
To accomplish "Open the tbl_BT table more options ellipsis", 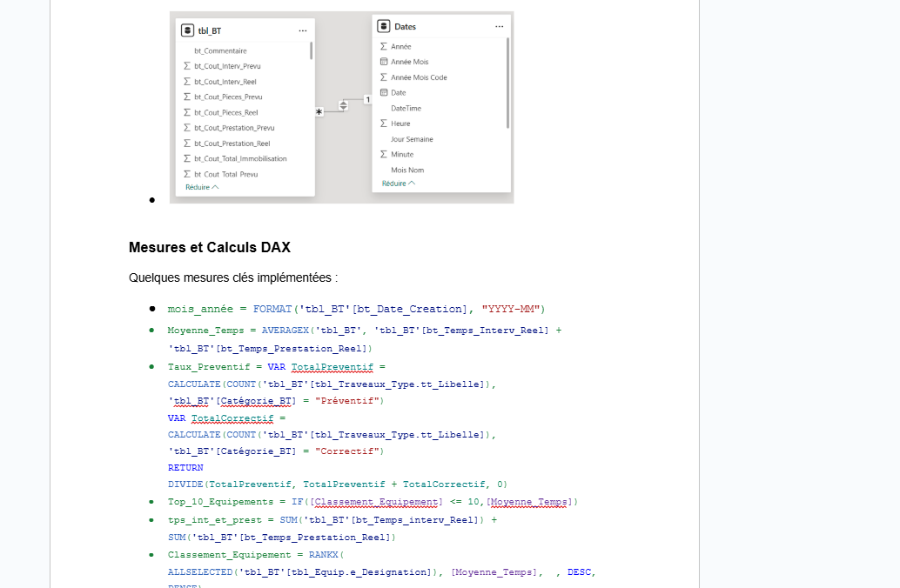I will (x=303, y=31).
